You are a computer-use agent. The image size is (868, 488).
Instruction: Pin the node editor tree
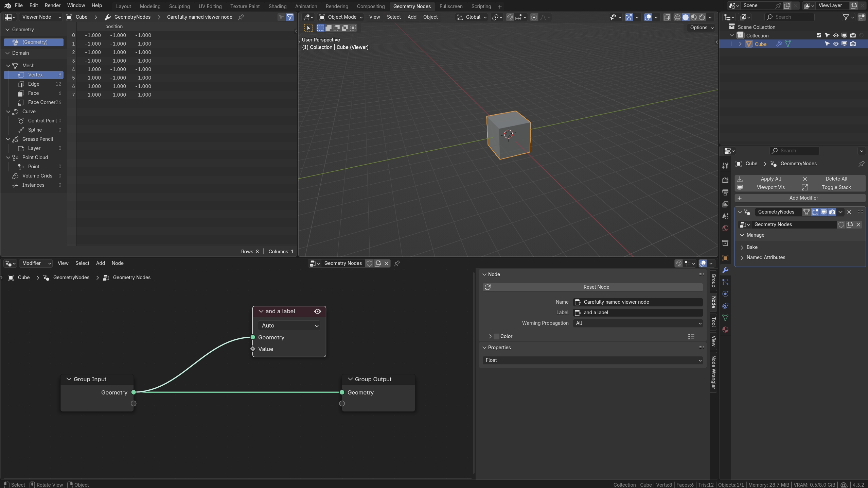tap(397, 263)
